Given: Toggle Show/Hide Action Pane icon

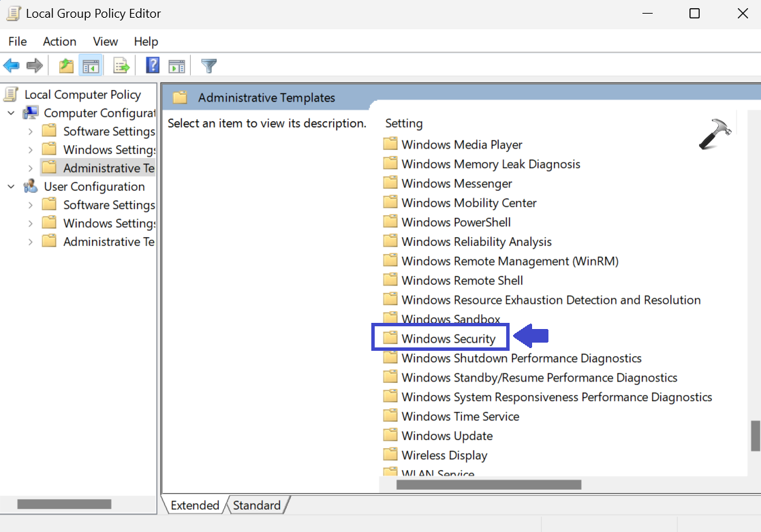Looking at the screenshot, I should 177,66.
